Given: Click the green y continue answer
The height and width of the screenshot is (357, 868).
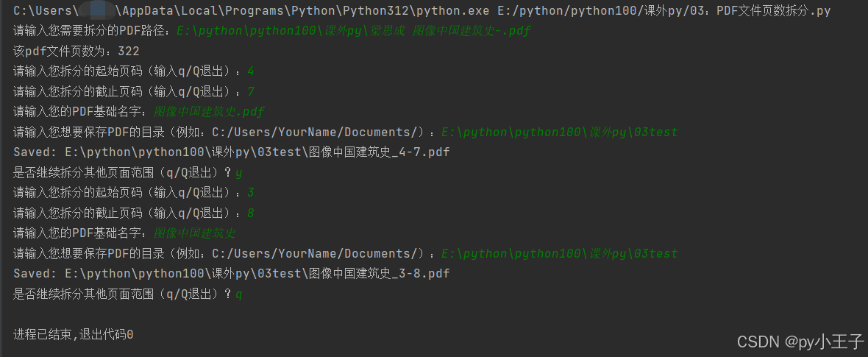Looking at the screenshot, I should [x=238, y=173].
